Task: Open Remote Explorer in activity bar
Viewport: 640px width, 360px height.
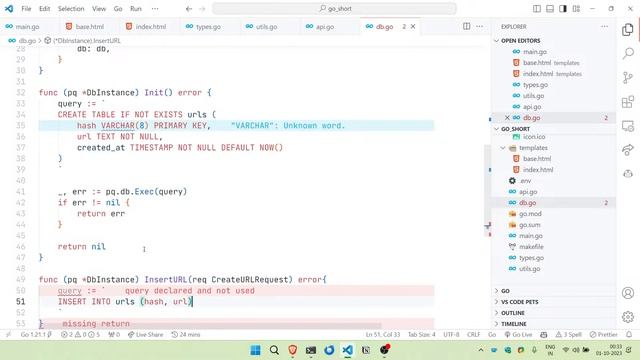Action: click(x=628, y=126)
